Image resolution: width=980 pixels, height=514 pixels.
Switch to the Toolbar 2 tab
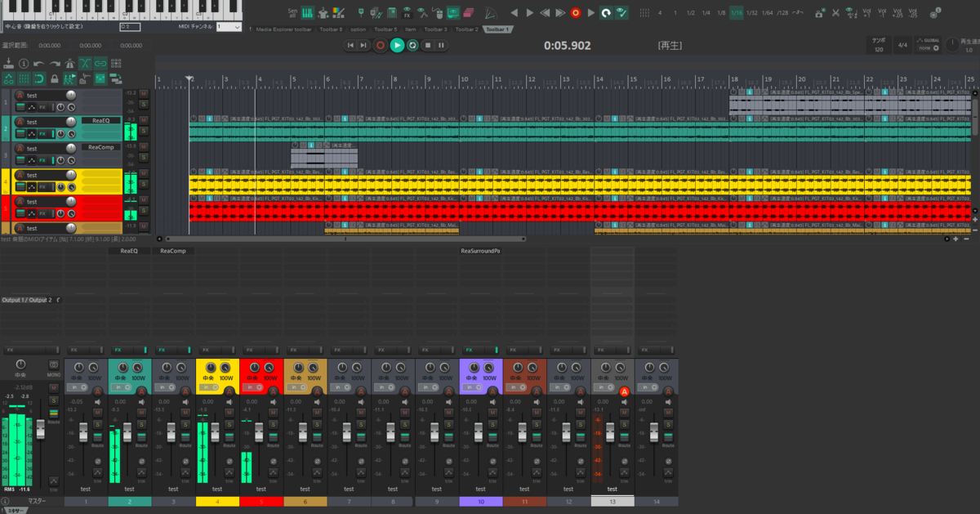point(466,29)
